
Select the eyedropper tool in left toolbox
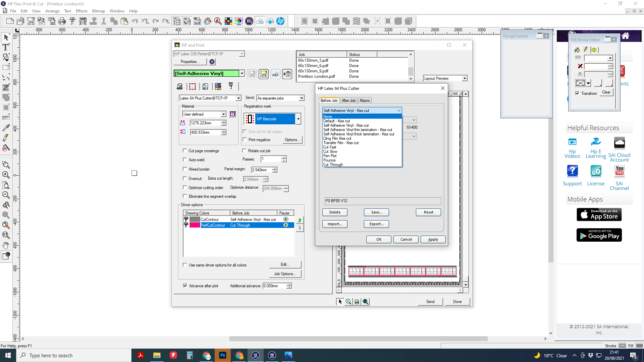(6, 128)
